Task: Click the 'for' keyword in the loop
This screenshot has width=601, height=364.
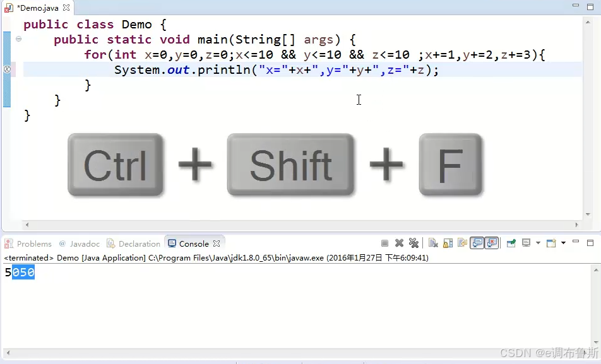Action: tap(95, 54)
